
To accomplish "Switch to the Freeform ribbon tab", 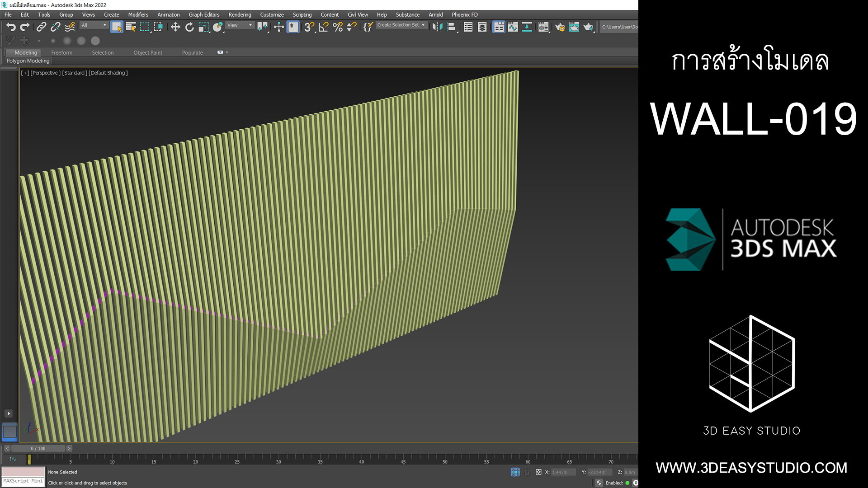I will [61, 53].
